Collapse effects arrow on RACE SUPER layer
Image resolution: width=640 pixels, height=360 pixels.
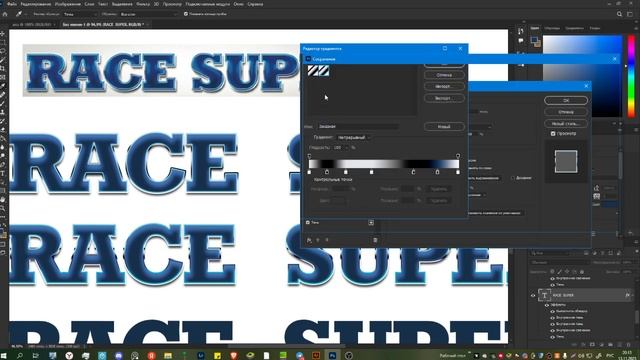[x=632, y=295]
